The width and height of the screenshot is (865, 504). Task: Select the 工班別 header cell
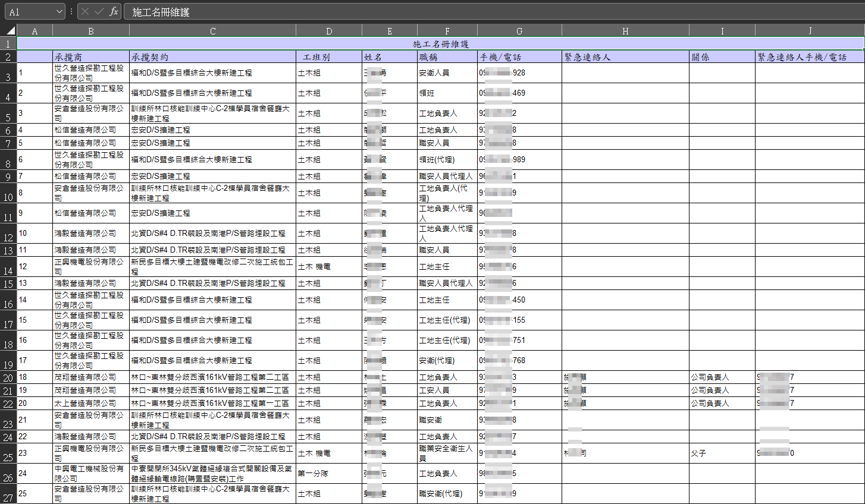point(329,57)
